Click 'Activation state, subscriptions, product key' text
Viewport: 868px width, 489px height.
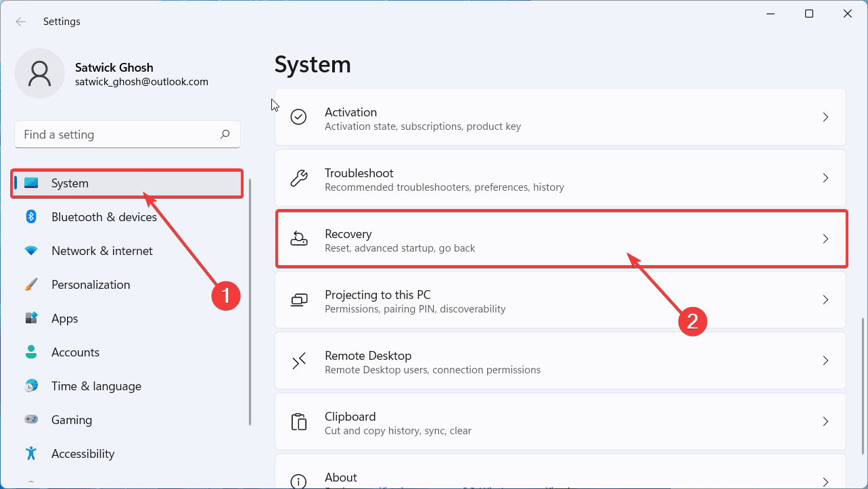coord(423,126)
